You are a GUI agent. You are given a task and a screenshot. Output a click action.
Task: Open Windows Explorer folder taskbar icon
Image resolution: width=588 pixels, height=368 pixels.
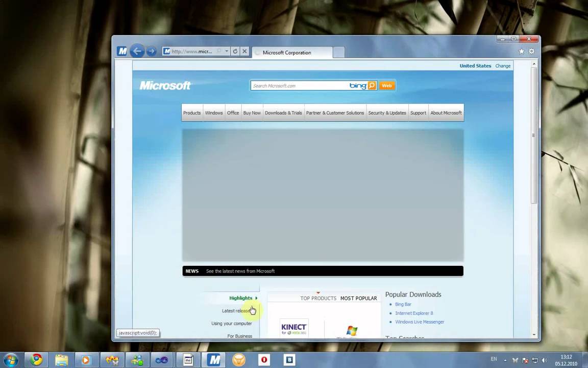[x=61, y=360]
